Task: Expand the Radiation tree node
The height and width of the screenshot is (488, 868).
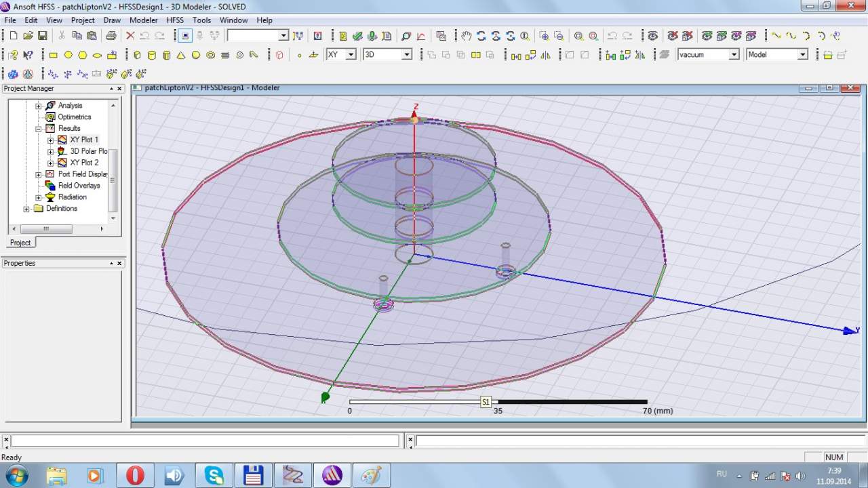Action: [39, 197]
